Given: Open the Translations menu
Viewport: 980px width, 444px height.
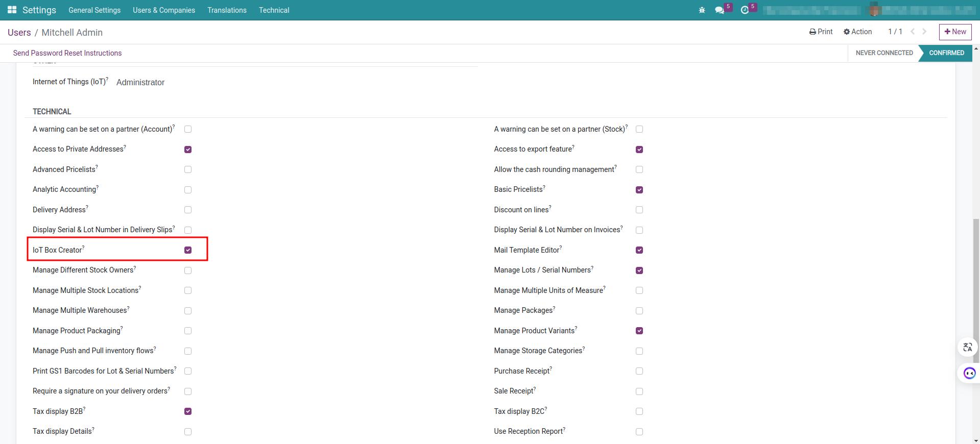Looking at the screenshot, I should [x=227, y=10].
